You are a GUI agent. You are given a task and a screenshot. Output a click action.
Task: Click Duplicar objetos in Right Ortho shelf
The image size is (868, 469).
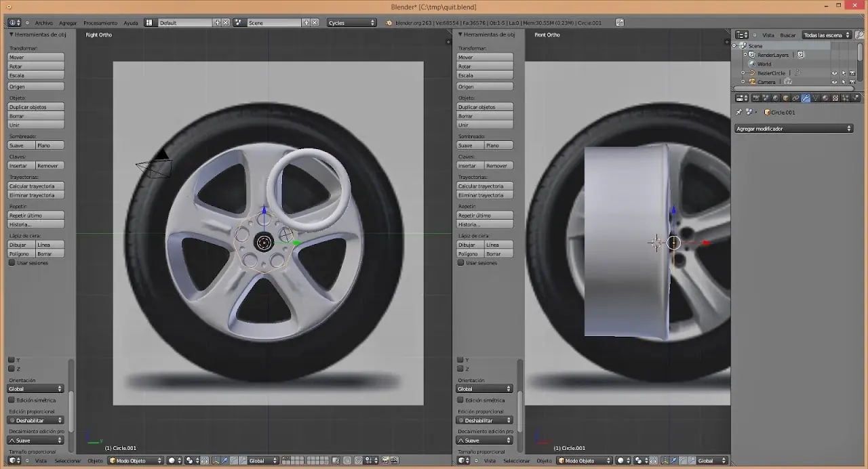[x=36, y=107]
